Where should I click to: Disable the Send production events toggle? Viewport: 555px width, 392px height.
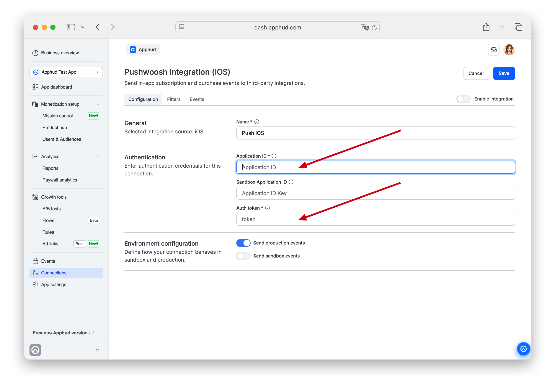(243, 243)
